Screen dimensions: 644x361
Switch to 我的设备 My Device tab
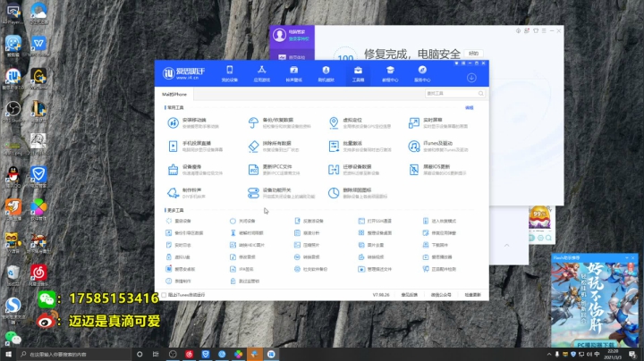[230, 74]
